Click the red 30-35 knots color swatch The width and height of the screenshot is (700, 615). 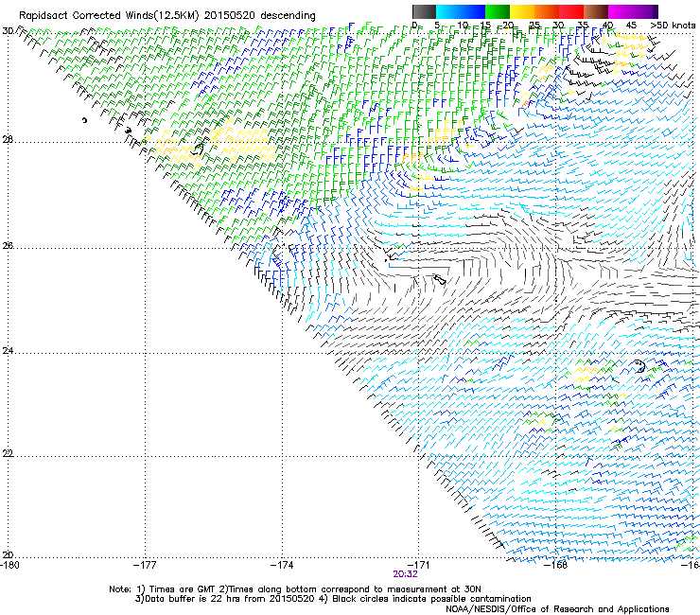click(x=571, y=11)
